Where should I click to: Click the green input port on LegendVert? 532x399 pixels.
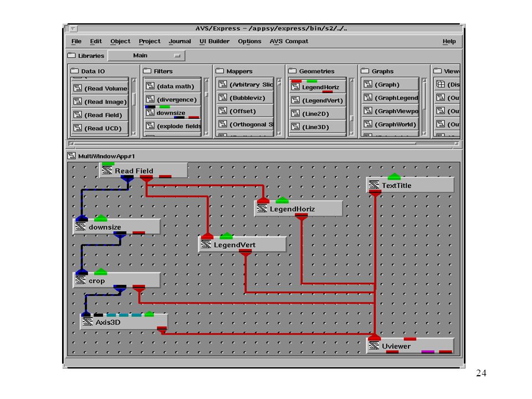point(226,236)
